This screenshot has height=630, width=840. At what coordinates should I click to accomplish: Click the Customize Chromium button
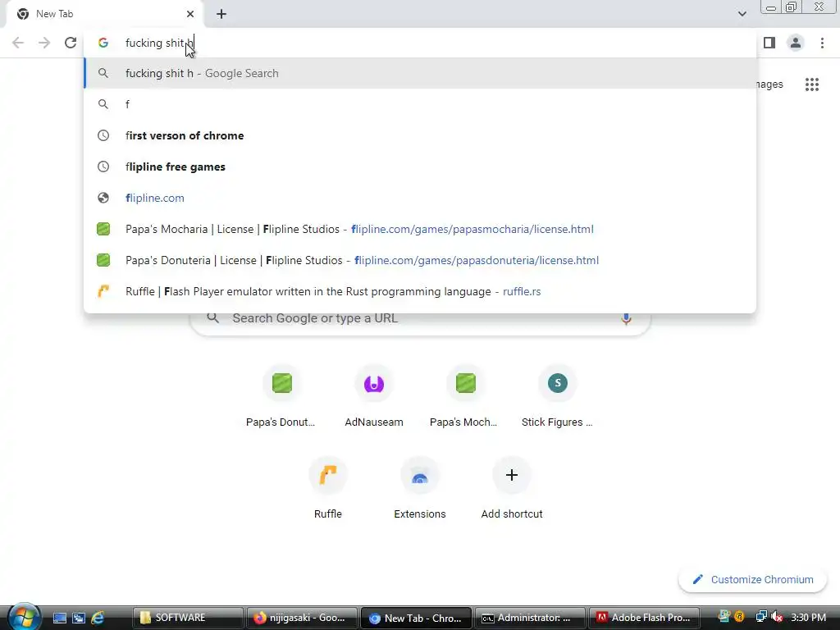click(753, 580)
